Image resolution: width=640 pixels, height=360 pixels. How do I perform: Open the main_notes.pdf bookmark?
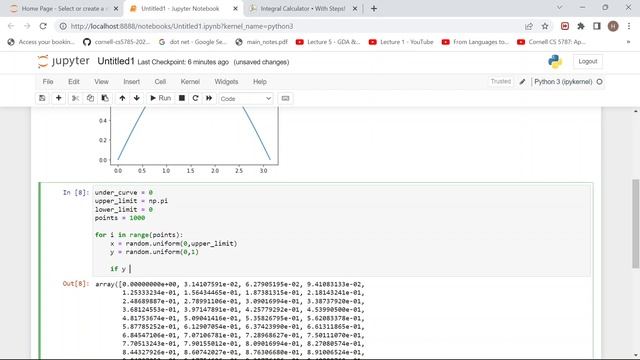coord(262,42)
